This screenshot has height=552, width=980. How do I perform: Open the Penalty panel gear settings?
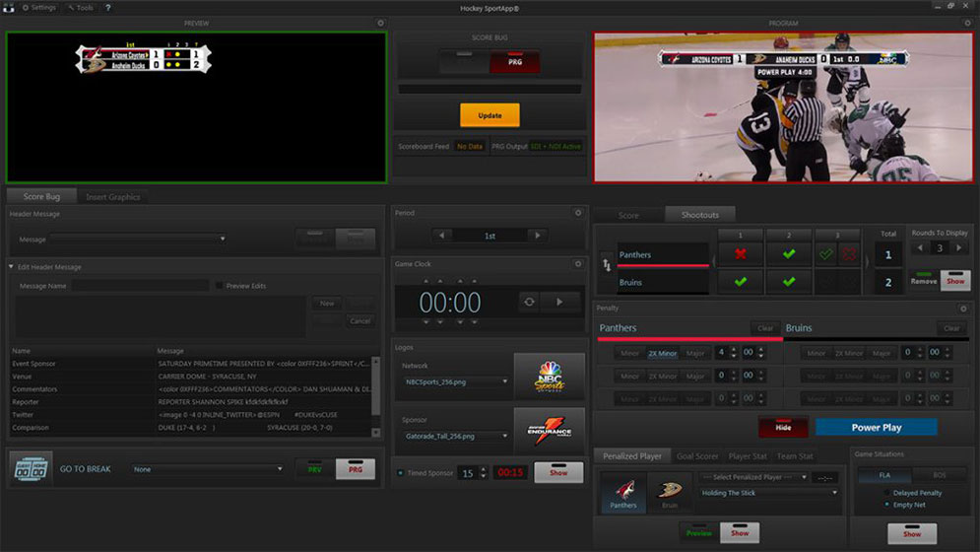point(964,309)
